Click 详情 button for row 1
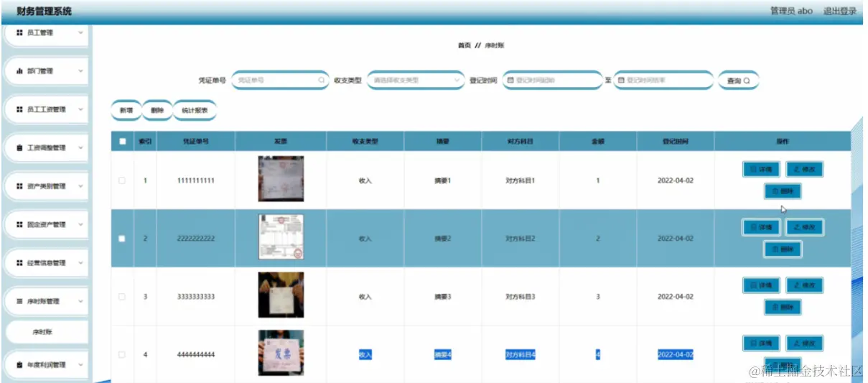Screen dimensions: 868x383 click(761, 170)
